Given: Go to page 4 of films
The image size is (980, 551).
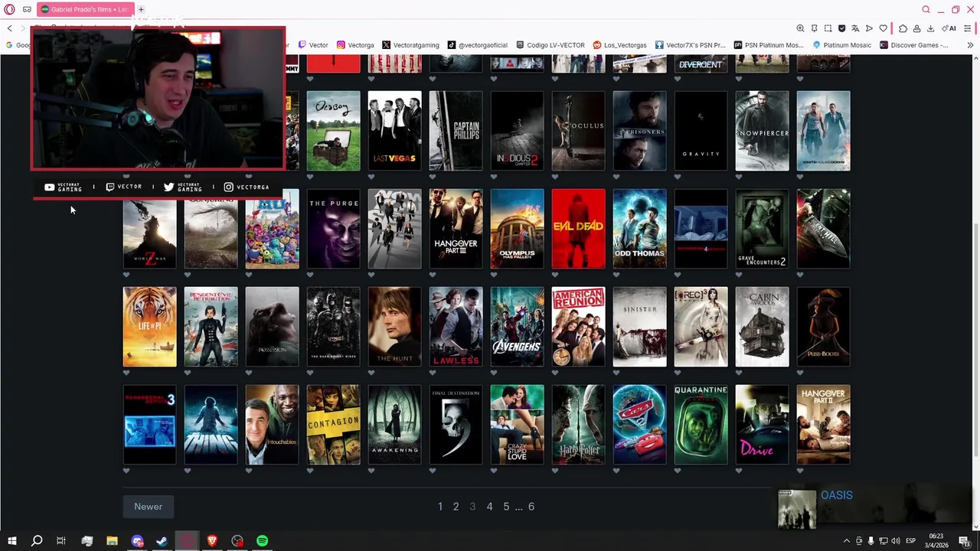Looking at the screenshot, I should (489, 507).
